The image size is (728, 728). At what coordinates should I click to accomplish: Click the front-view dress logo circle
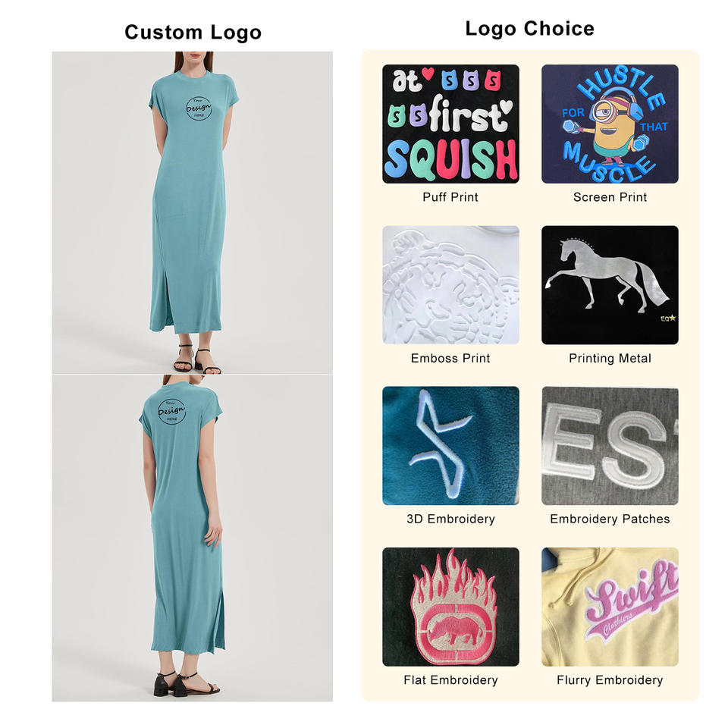[x=199, y=108]
